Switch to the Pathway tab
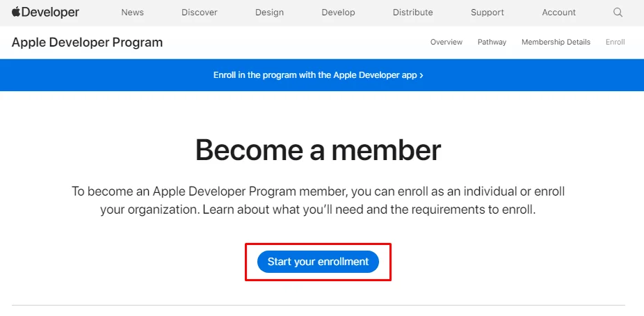The image size is (644, 316). click(492, 42)
